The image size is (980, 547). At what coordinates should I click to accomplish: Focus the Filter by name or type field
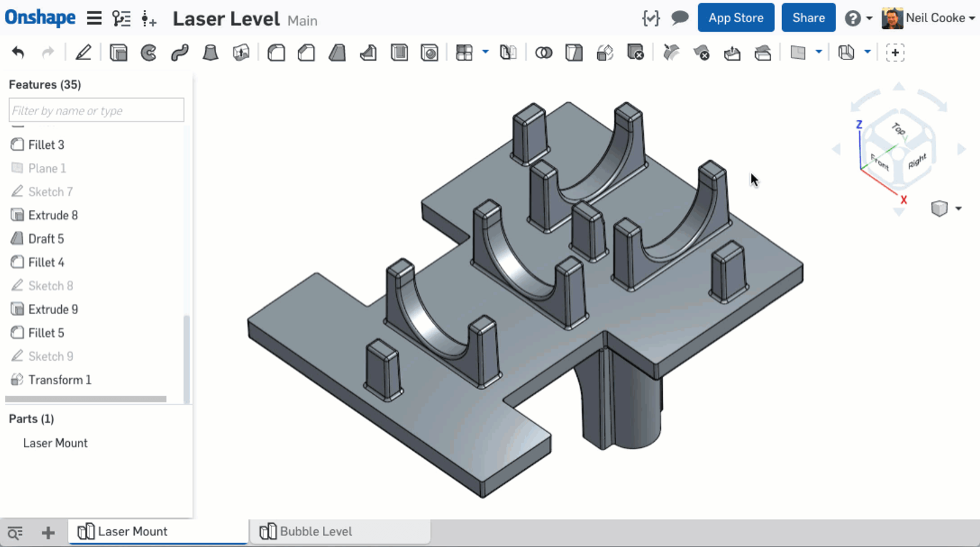click(96, 110)
